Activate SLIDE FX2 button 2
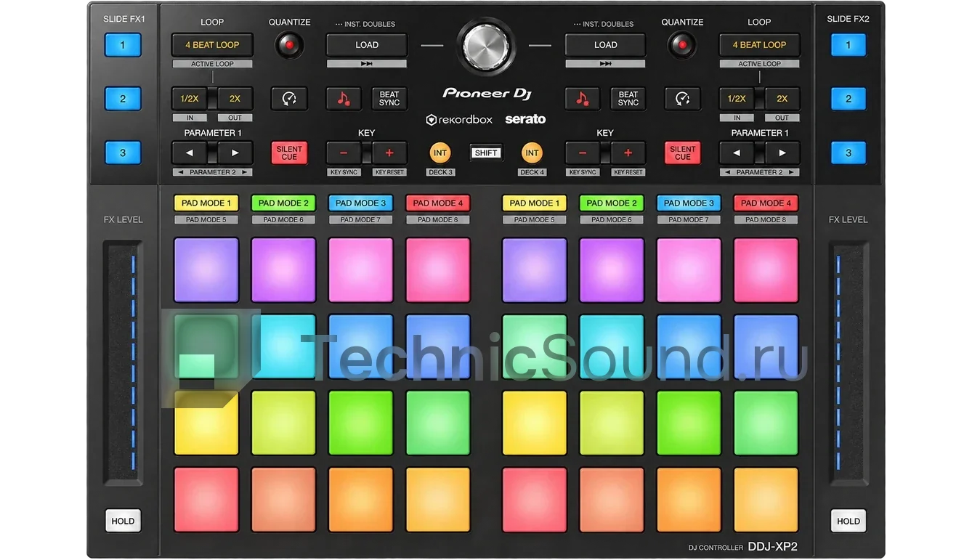Screen dimensions: 972x560 click(x=849, y=99)
